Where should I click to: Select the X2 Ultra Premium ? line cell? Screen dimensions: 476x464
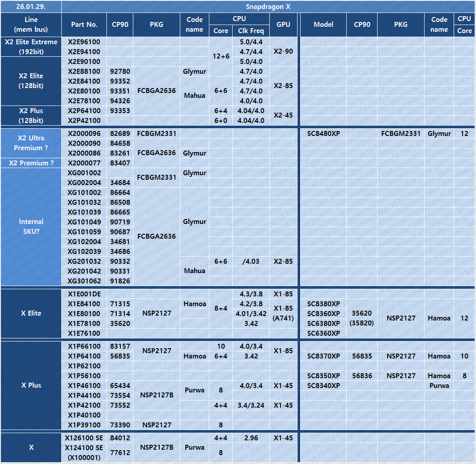tap(31, 143)
